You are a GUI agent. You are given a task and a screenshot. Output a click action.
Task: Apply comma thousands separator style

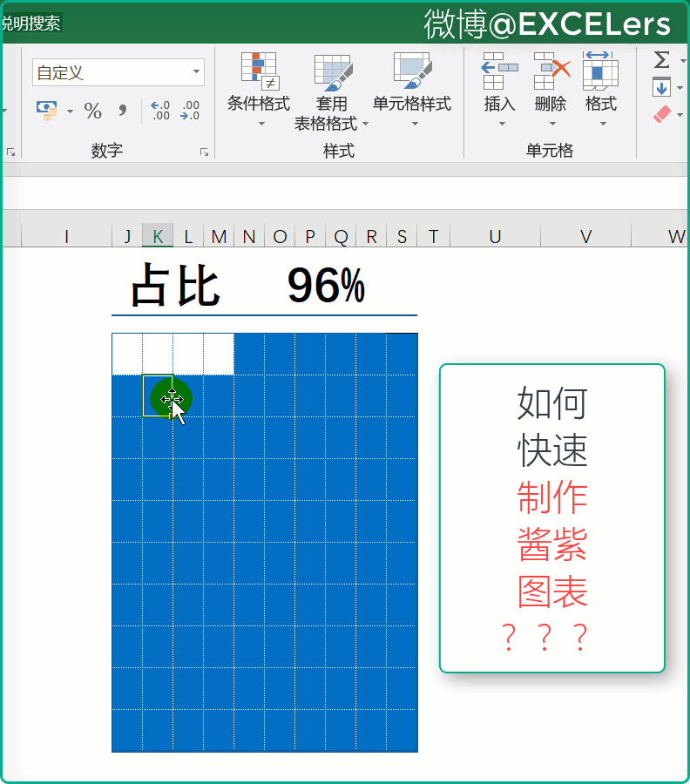pos(122,111)
